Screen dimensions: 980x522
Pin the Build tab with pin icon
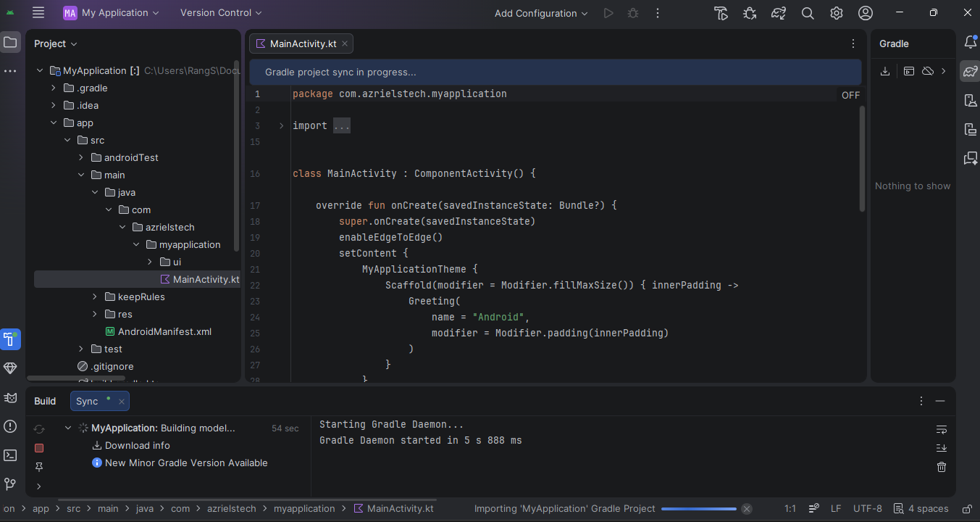click(39, 467)
